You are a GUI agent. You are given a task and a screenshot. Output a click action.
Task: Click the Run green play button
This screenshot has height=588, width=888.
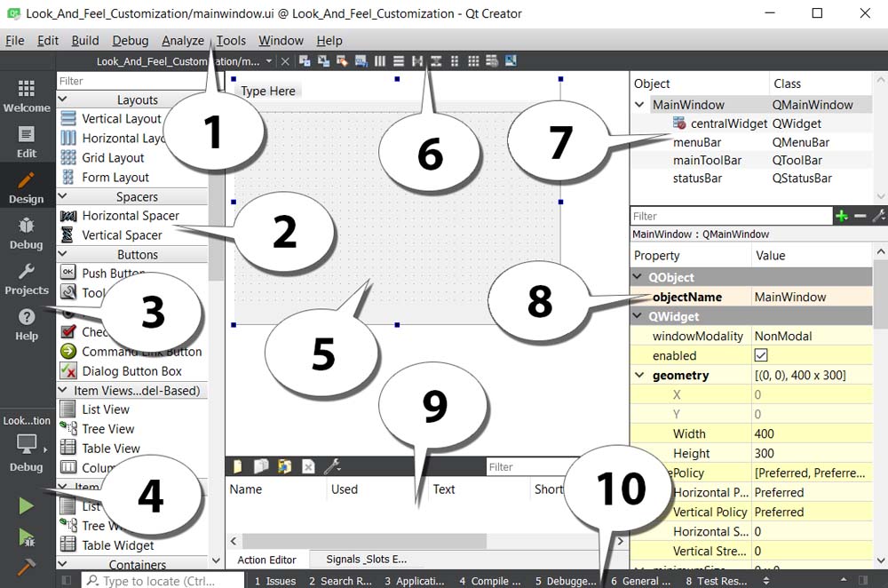pyautogui.click(x=26, y=505)
